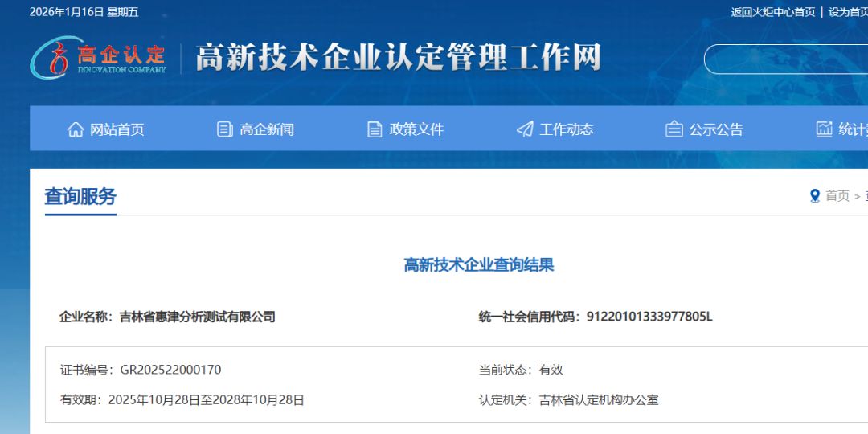Click the news icon beside 高企新闻
The image size is (868, 434).
click(x=225, y=129)
